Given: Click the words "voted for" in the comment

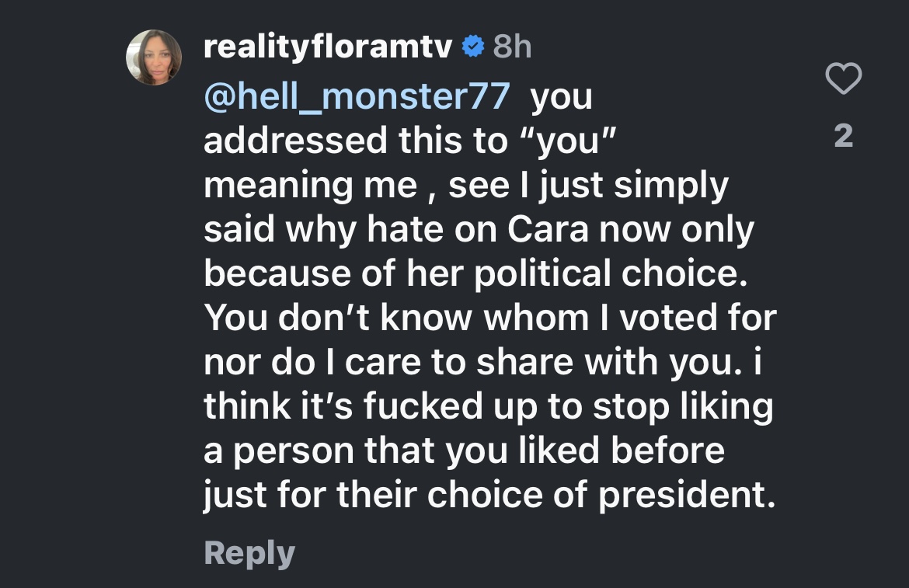Looking at the screenshot, I should 698,318.
